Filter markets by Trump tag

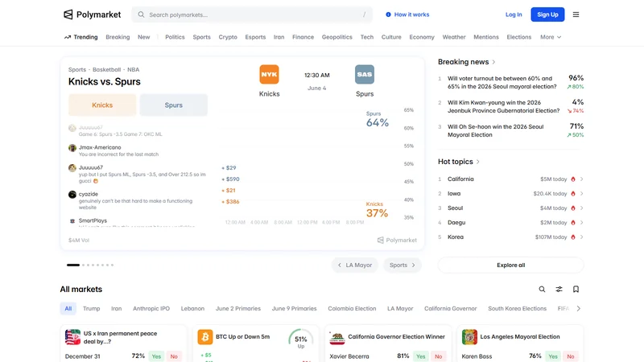91,309
